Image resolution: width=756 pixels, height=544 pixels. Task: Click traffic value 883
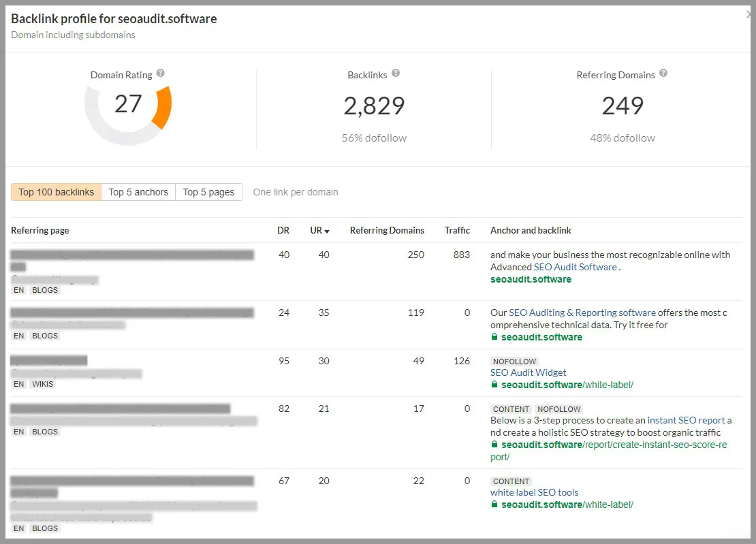pyautogui.click(x=461, y=255)
